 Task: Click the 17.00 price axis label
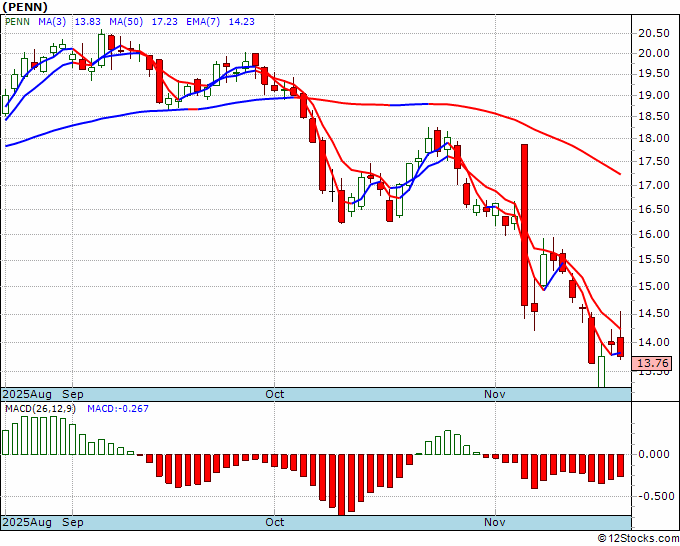pos(654,185)
